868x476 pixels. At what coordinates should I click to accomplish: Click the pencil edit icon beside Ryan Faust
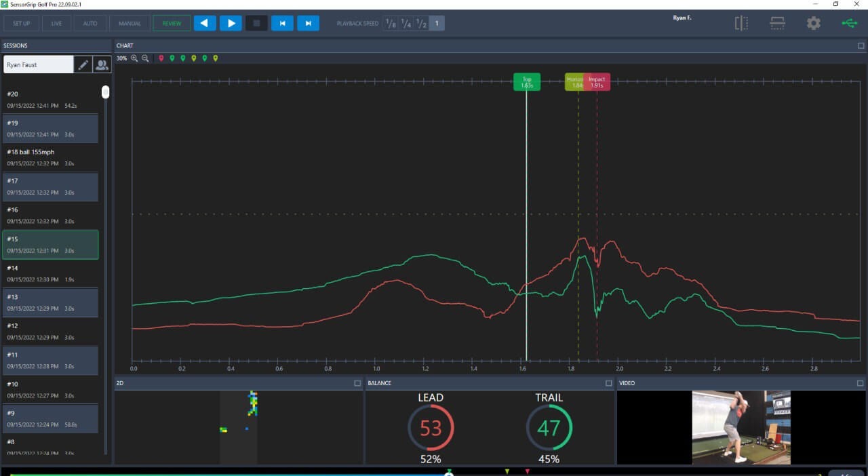tap(83, 65)
